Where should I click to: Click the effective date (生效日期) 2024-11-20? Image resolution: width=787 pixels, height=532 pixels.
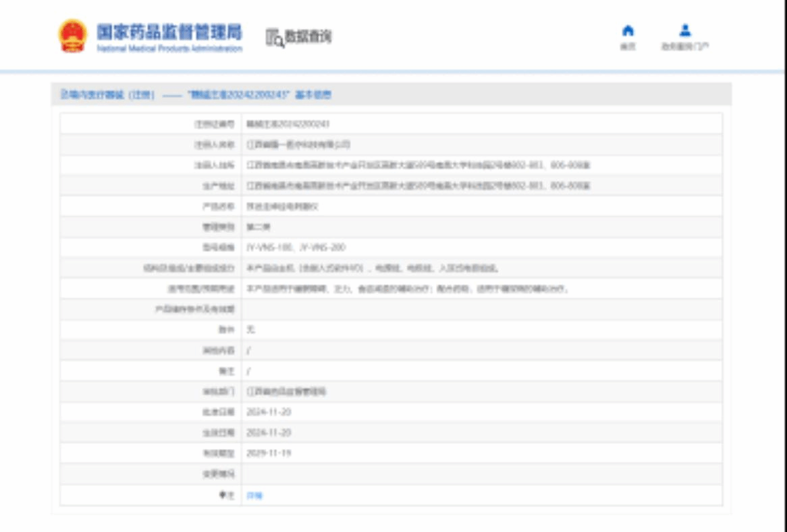pos(269,432)
